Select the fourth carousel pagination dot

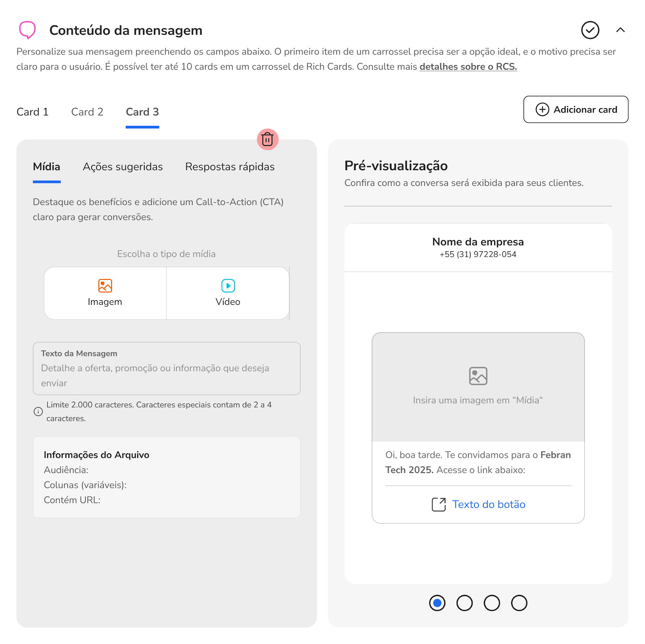coord(519,603)
